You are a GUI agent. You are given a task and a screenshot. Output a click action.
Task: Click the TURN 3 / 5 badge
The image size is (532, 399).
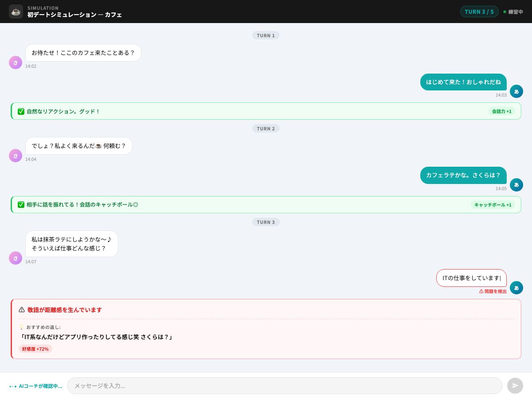(x=479, y=12)
